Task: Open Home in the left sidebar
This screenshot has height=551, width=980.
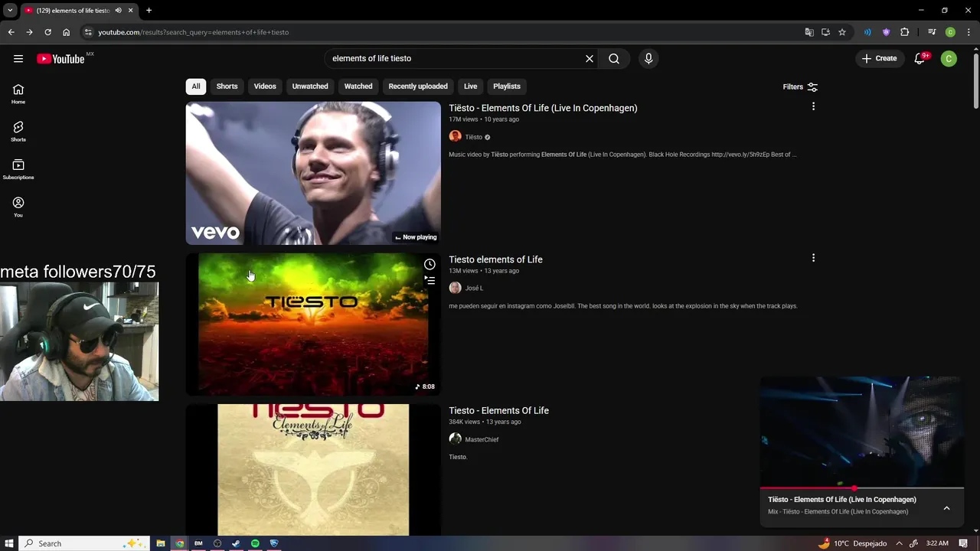Action: coord(18,94)
